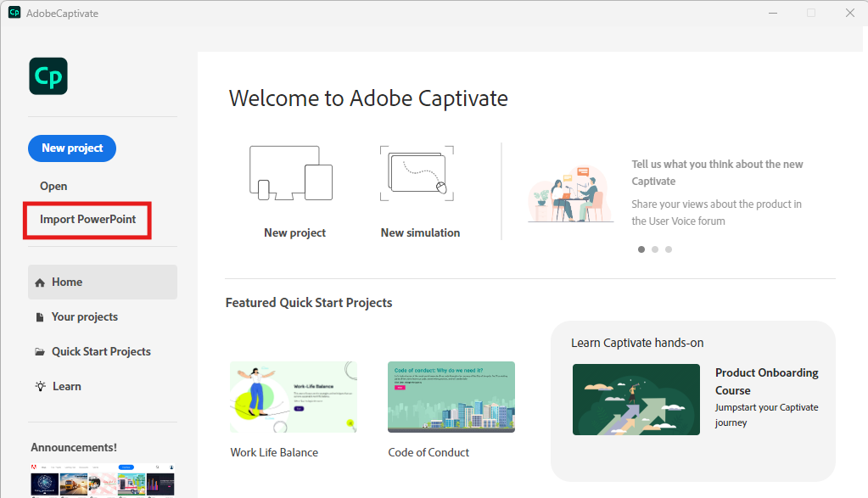Click the New simulation whiteboard icon

tap(416, 173)
